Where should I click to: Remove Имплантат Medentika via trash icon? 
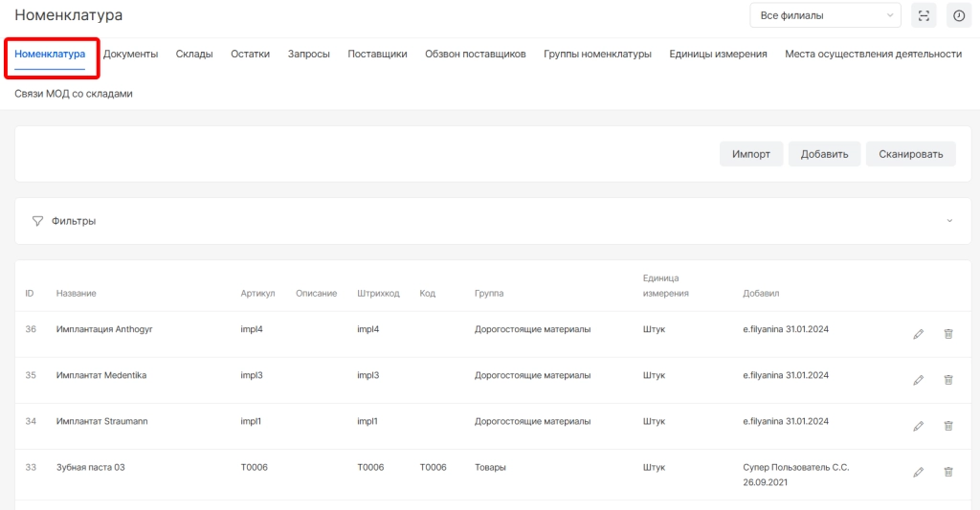[x=948, y=380]
